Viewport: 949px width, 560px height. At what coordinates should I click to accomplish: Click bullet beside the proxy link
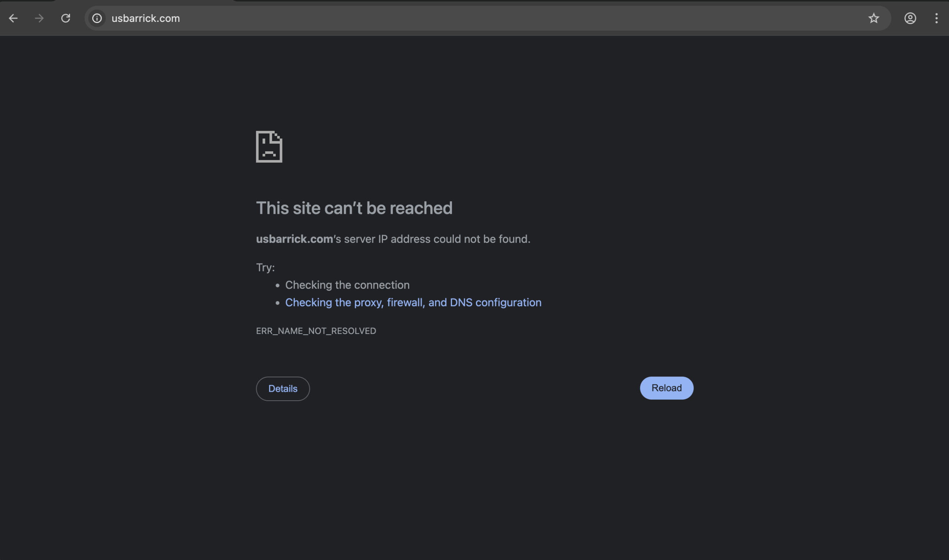[278, 303]
